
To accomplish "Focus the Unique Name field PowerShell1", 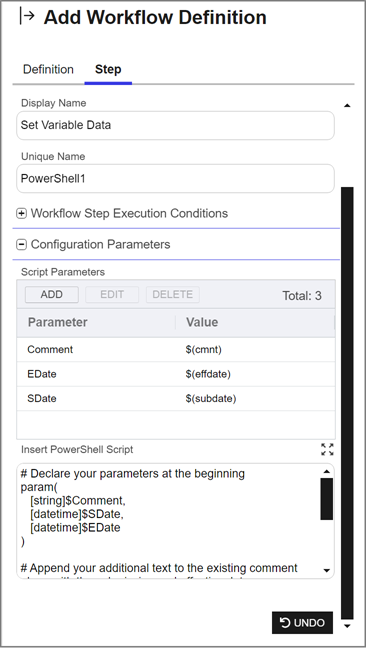I will pyautogui.click(x=175, y=179).
